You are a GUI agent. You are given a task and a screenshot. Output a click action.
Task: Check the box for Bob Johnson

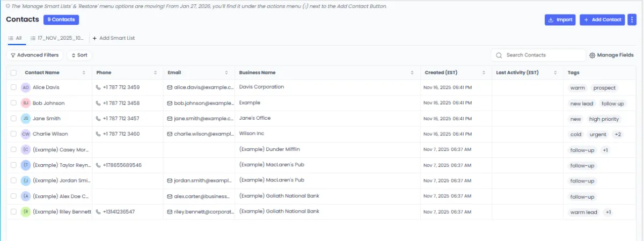[13, 103]
